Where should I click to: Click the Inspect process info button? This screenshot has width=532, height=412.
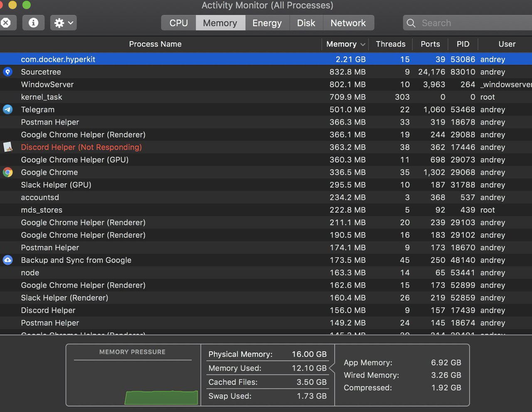(x=33, y=23)
